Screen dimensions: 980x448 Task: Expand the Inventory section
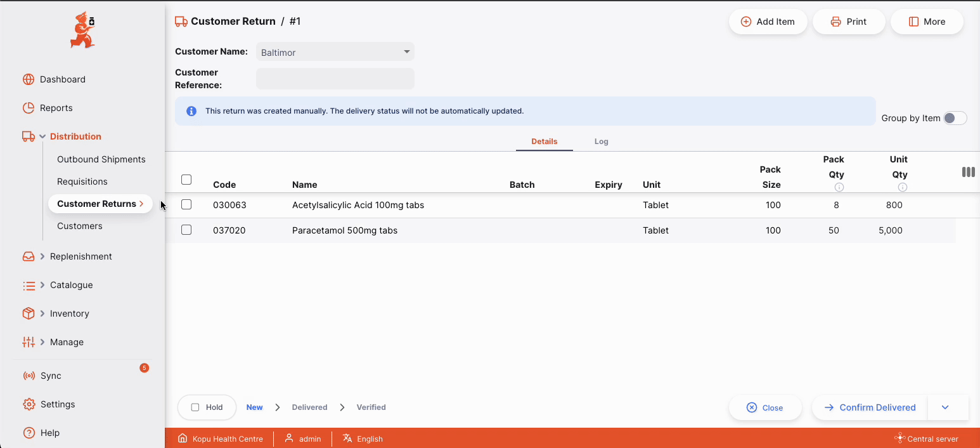(x=42, y=313)
